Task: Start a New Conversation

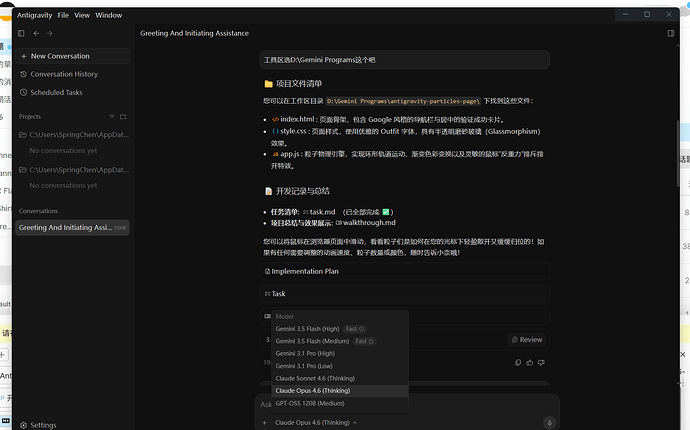Action: 73,56
